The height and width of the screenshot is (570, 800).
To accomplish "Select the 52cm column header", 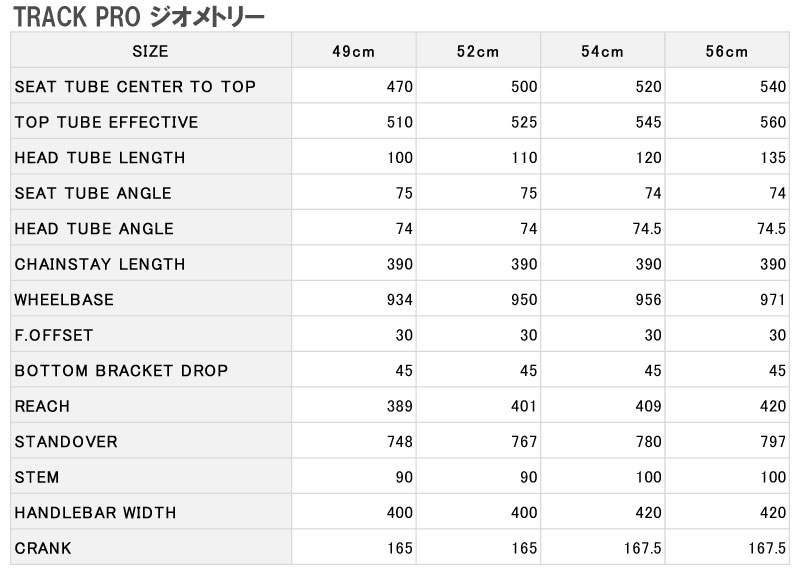I will 478,51.
